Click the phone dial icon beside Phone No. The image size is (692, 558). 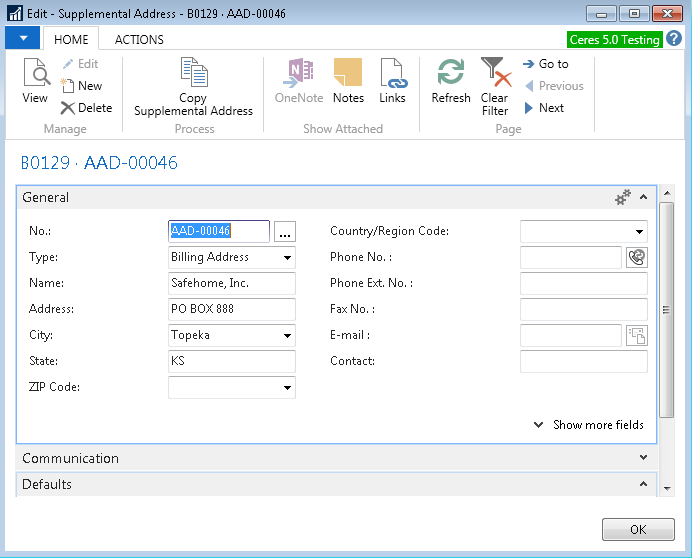636,257
